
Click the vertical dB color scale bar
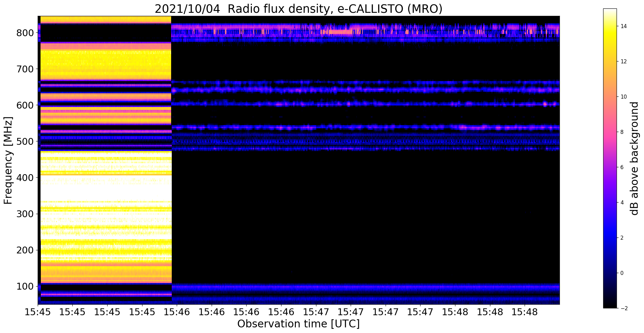tap(610, 158)
